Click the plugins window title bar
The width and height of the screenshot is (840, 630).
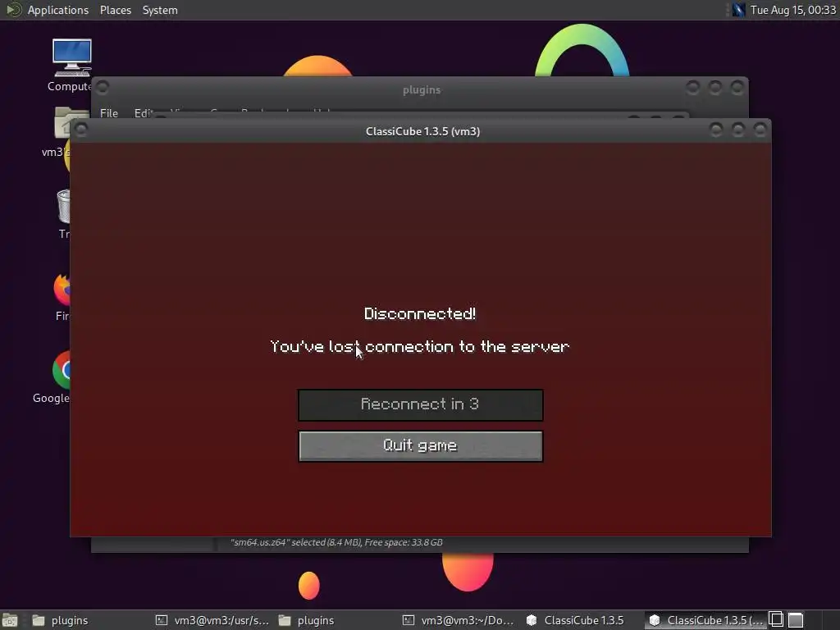(422, 90)
